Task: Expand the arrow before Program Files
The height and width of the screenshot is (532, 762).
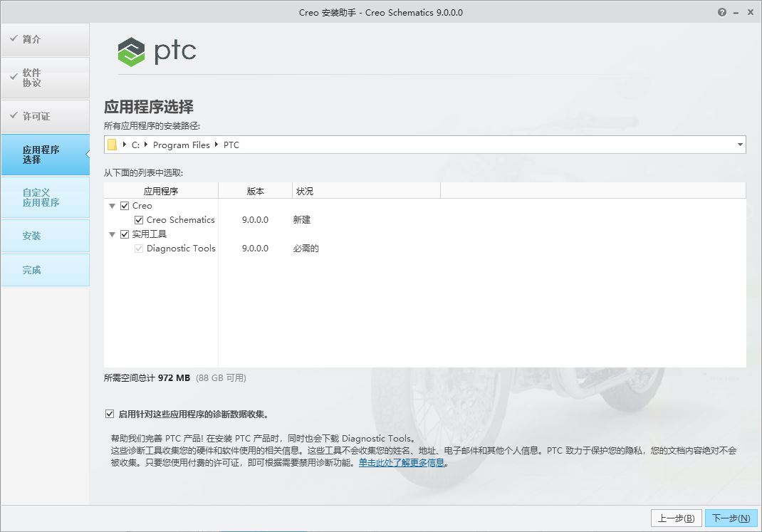Action: (x=146, y=145)
